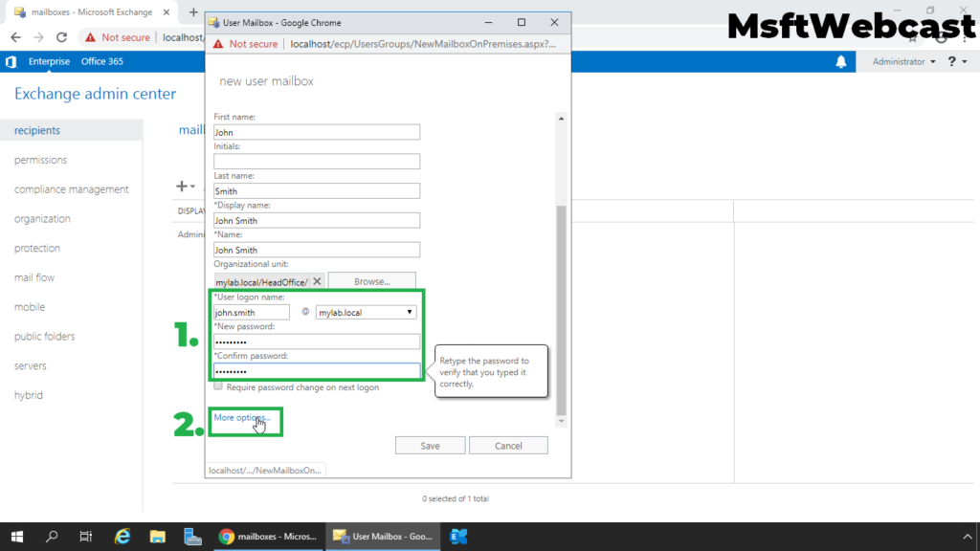The height and width of the screenshot is (551, 980).
Task: Open servers section
Action: tap(30, 365)
